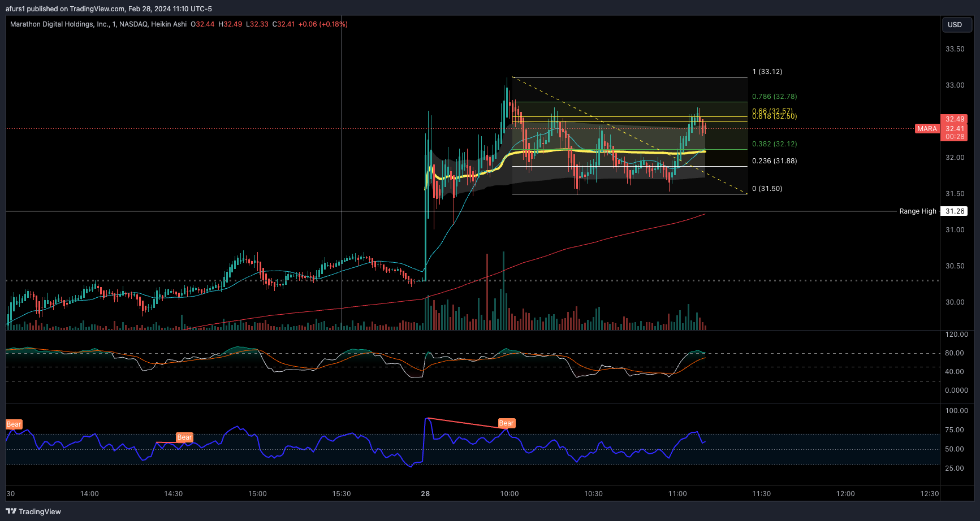Click the 32.49 high price tag
The width and height of the screenshot is (980, 521).
point(955,119)
